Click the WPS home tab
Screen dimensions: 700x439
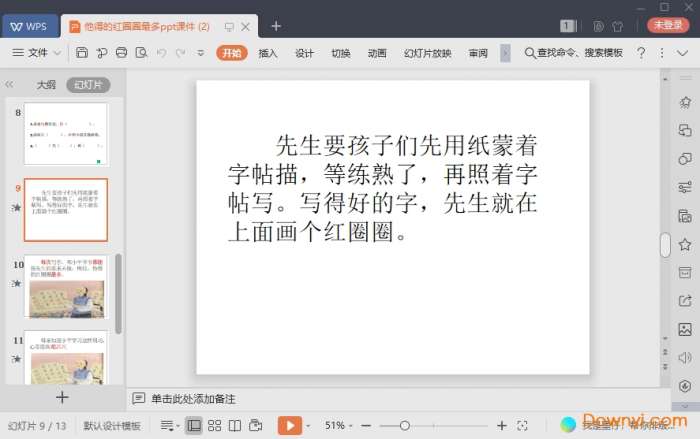(29, 26)
